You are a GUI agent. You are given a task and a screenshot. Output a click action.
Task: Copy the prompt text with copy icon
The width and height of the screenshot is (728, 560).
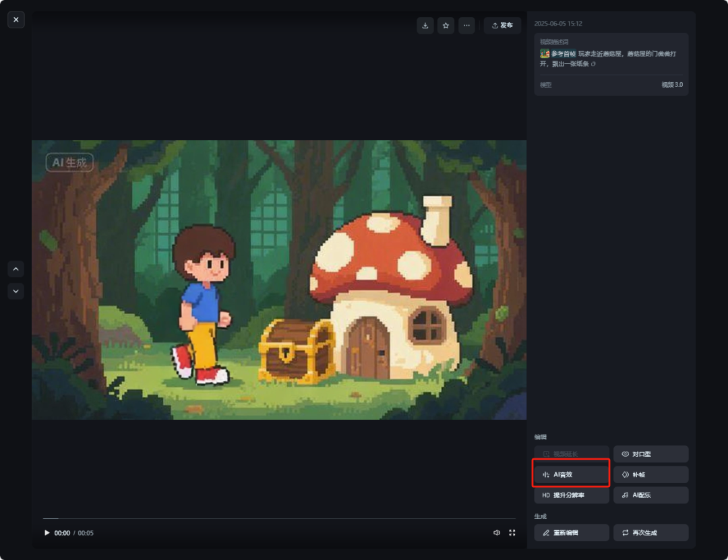593,64
